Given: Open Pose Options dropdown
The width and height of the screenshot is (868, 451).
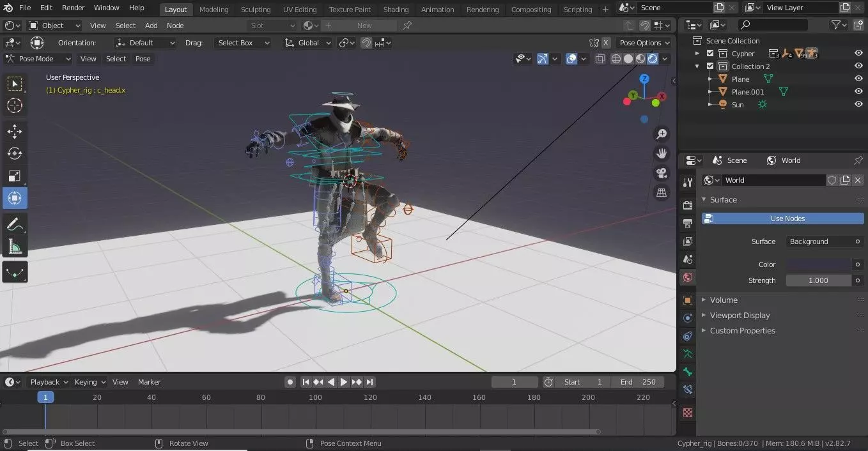Looking at the screenshot, I should point(644,43).
